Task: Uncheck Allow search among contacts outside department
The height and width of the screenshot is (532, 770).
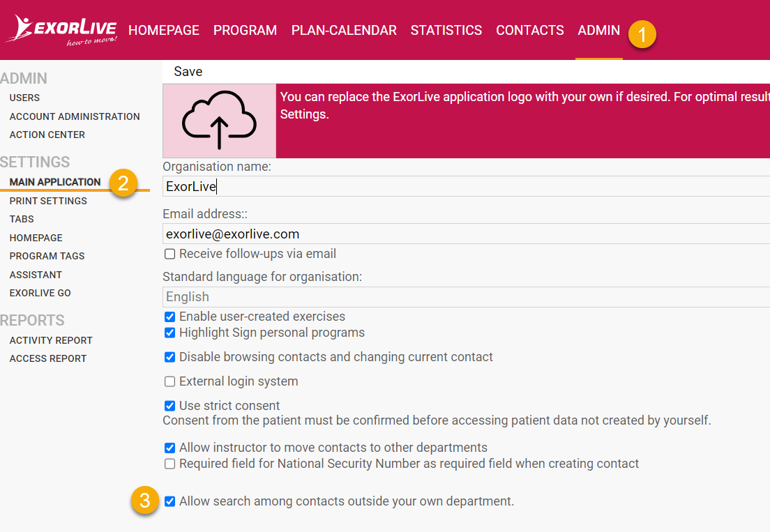Action: pos(169,501)
